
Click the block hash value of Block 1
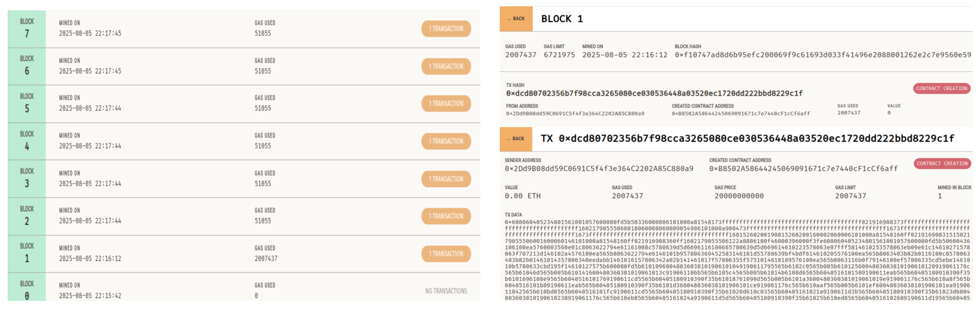pos(822,55)
